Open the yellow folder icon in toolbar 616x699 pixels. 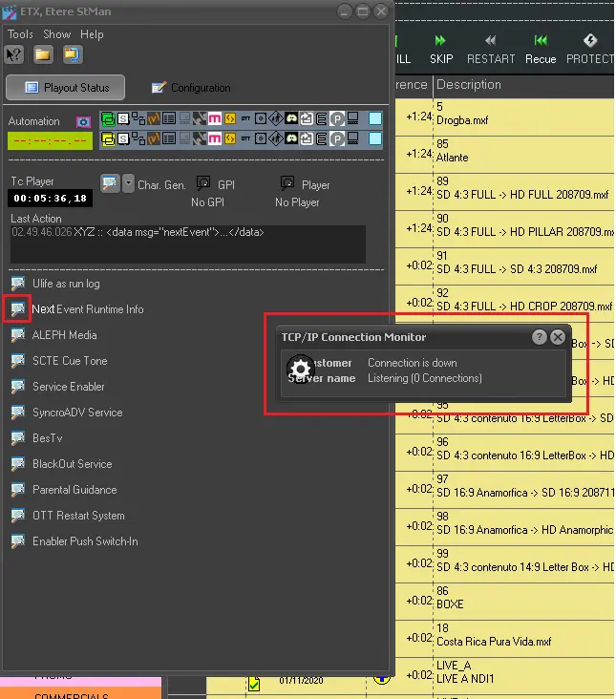pos(43,54)
